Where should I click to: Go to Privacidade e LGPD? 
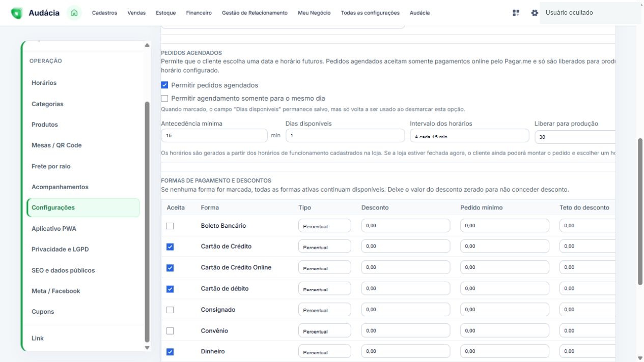83,250
